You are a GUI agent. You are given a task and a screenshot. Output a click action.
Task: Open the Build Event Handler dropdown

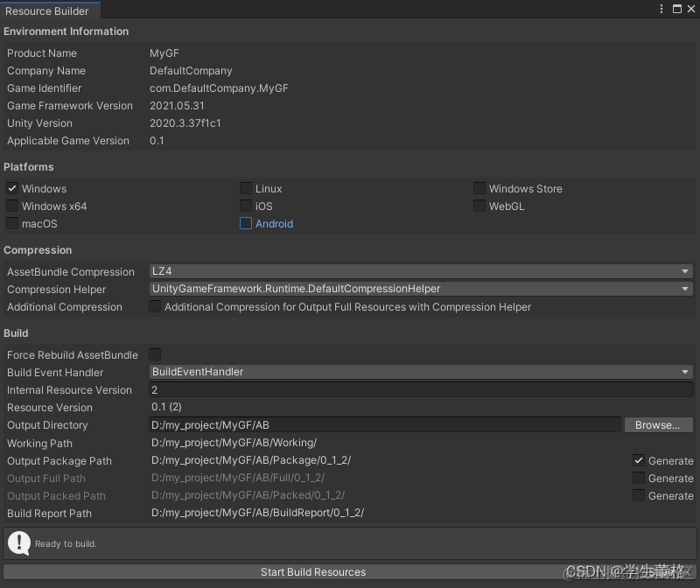pyautogui.click(x=420, y=372)
